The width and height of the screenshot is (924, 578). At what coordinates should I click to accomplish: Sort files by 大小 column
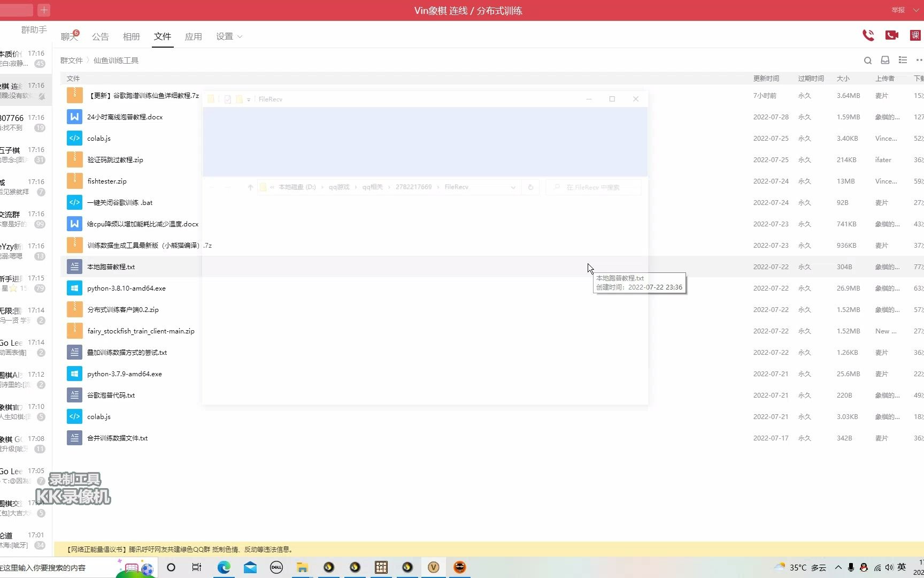pos(843,79)
